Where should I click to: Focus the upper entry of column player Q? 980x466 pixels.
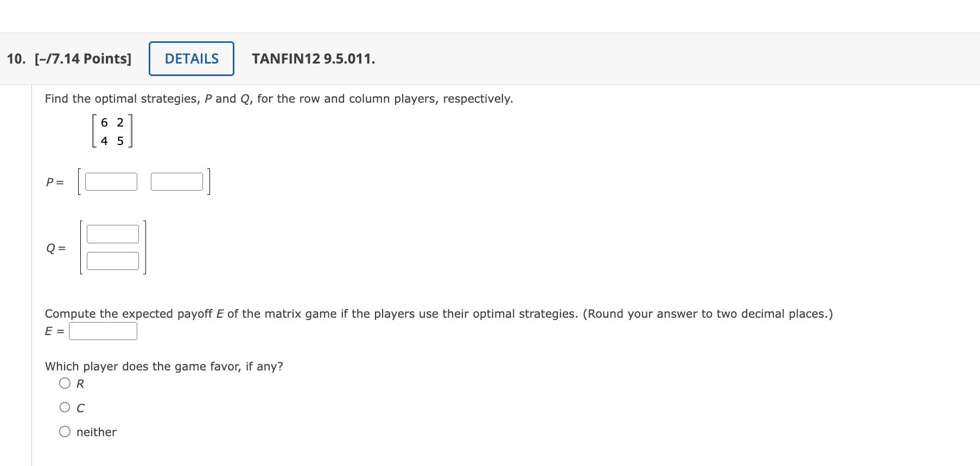coord(112,233)
